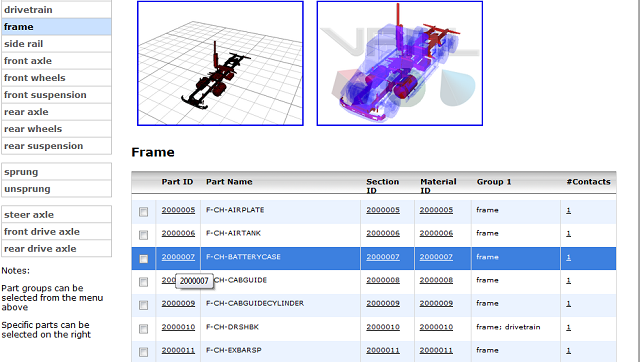The height and width of the screenshot is (362, 640).
Task: Open contacts count for F-CH-EXBARSP
Action: tap(569, 351)
